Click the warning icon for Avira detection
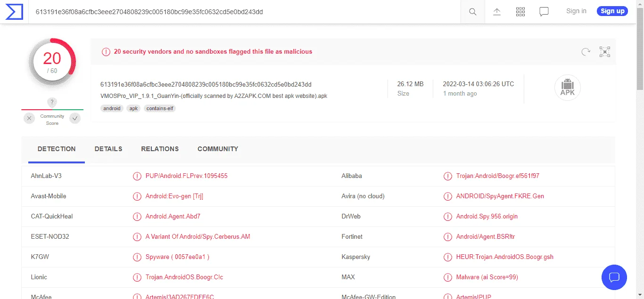This screenshot has width=644, height=299. 448,196
